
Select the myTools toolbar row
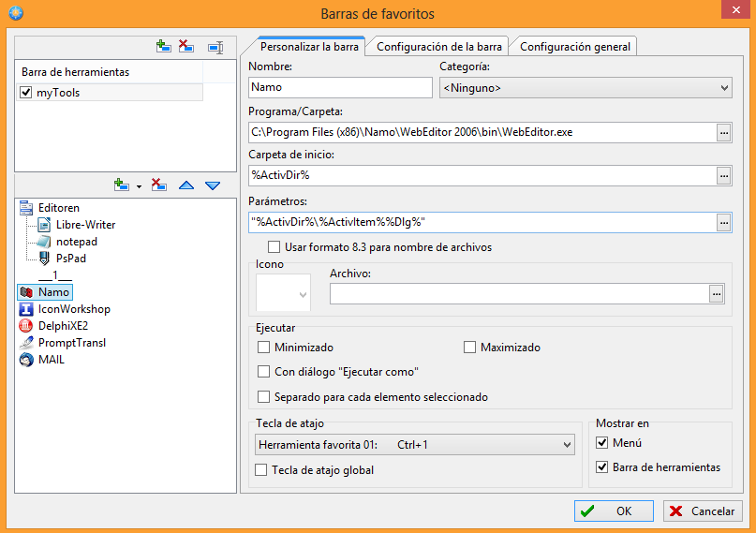point(110,92)
